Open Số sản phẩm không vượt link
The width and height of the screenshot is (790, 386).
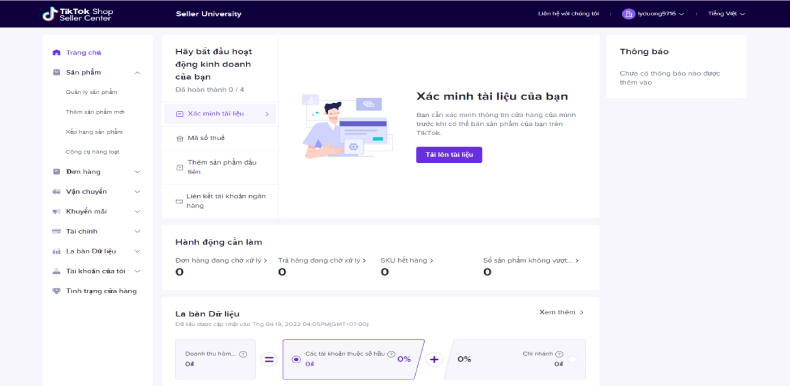pos(531,261)
